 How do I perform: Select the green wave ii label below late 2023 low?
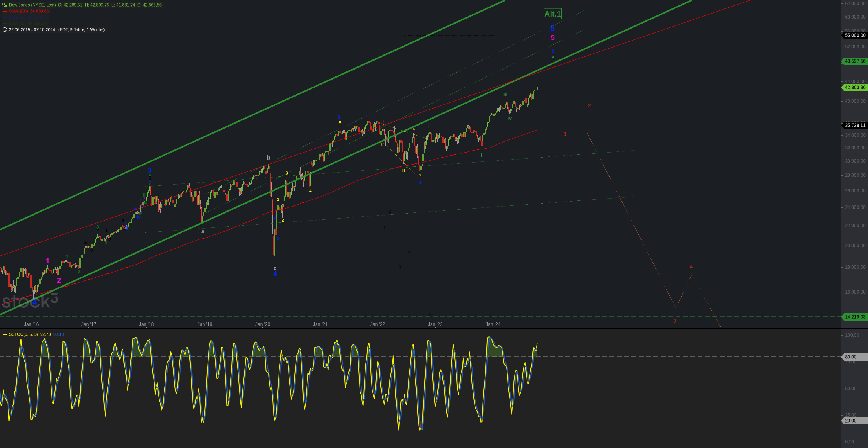point(482,155)
